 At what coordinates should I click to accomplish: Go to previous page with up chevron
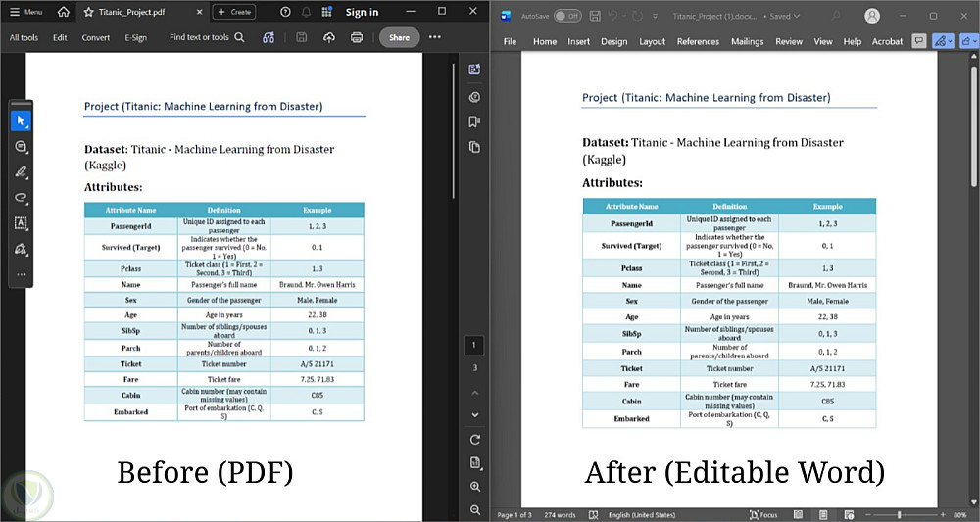click(475, 393)
